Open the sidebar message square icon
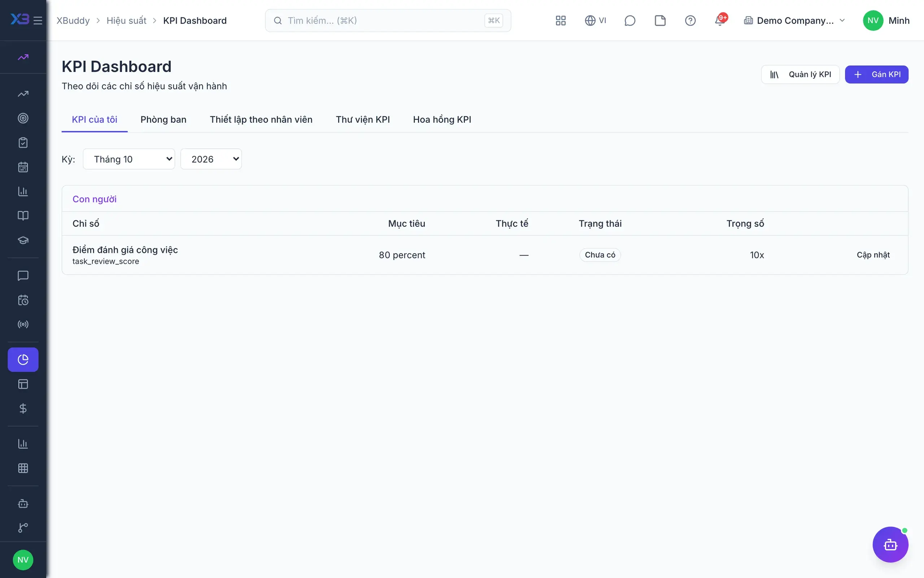This screenshot has width=924, height=578. pos(23,276)
